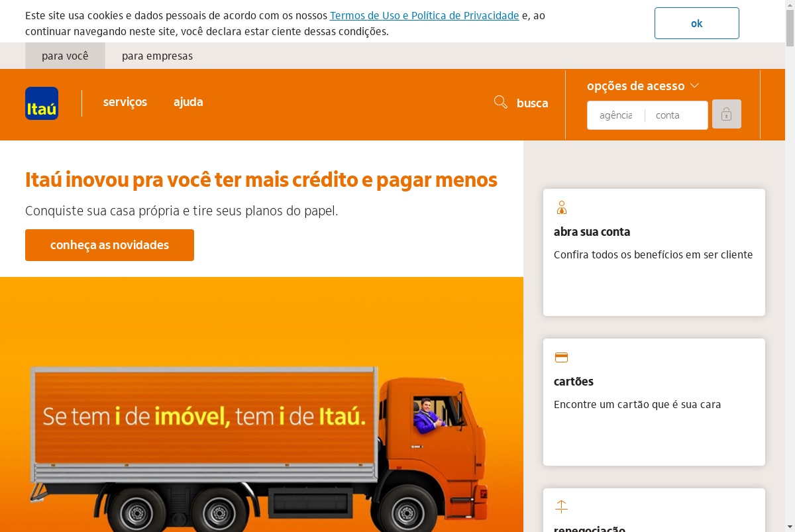Open the abra sua conta card
The image size is (795, 532).
tap(654, 252)
